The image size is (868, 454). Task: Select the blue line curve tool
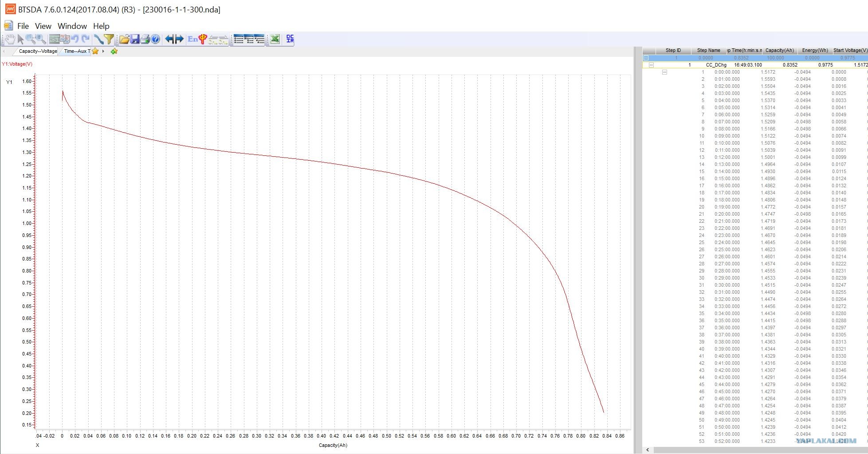[x=99, y=39]
